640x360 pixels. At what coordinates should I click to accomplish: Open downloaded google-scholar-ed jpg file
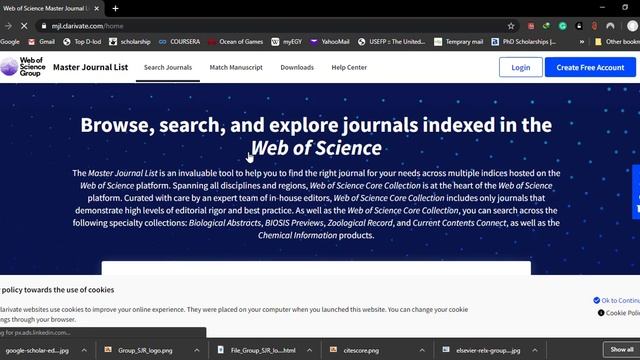coord(37,350)
